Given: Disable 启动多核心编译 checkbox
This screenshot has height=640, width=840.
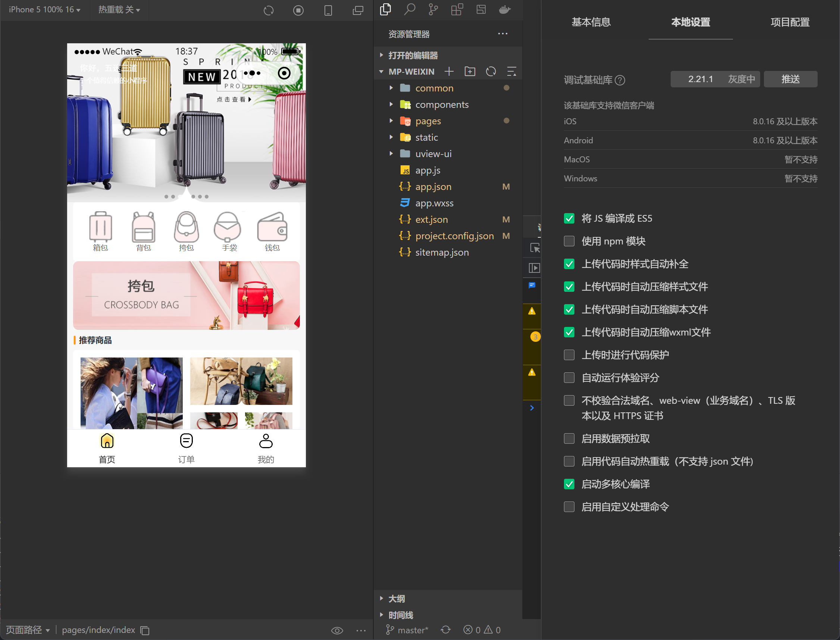Looking at the screenshot, I should (569, 484).
